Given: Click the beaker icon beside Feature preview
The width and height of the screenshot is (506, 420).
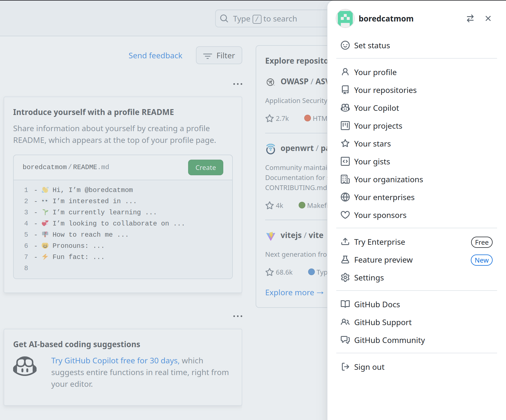Looking at the screenshot, I should click(x=345, y=260).
